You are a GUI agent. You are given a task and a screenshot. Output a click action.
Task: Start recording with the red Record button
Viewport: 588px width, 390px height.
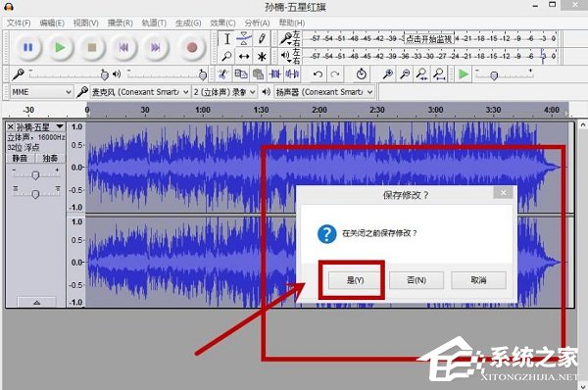(192, 48)
